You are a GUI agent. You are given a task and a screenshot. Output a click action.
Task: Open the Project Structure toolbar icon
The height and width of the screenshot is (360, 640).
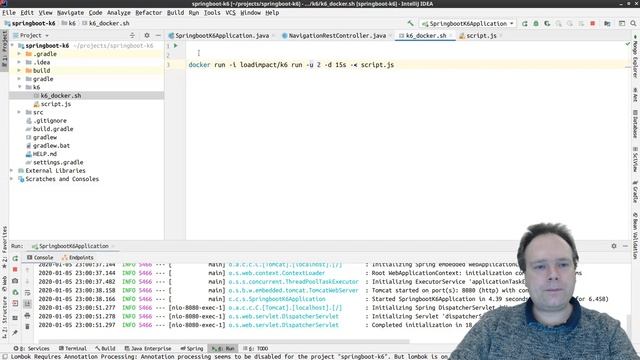[x=607, y=24]
